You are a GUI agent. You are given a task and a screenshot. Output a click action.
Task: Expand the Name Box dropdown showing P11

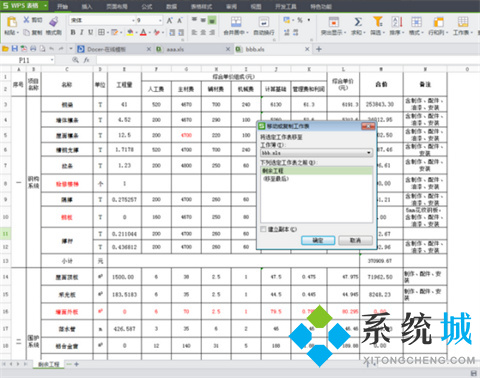(52, 60)
